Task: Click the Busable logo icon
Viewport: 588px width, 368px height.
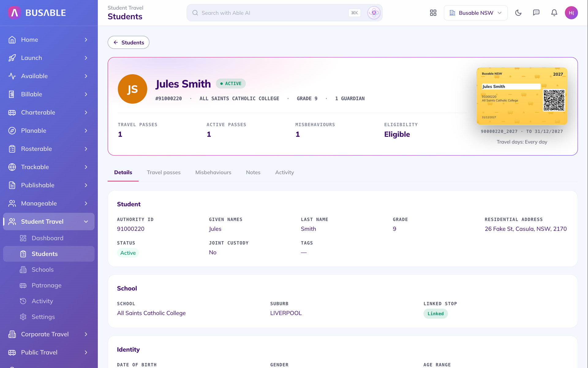Action: coord(14,13)
